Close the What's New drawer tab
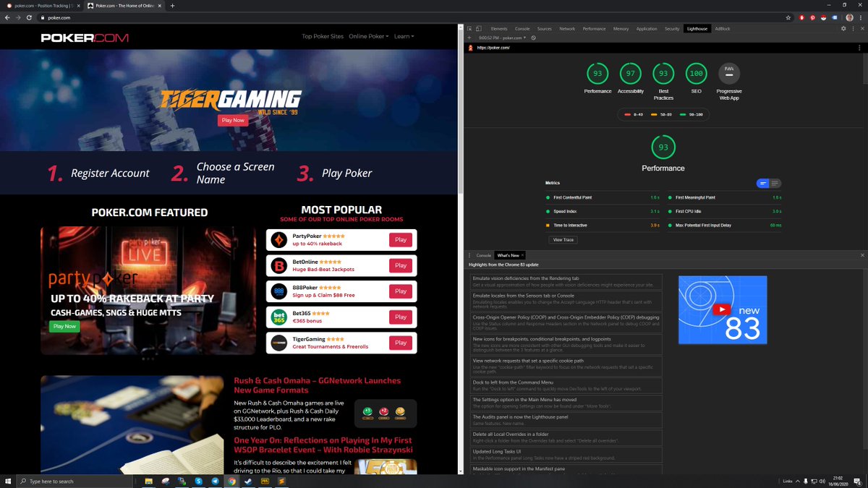 (x=522, y=255)
